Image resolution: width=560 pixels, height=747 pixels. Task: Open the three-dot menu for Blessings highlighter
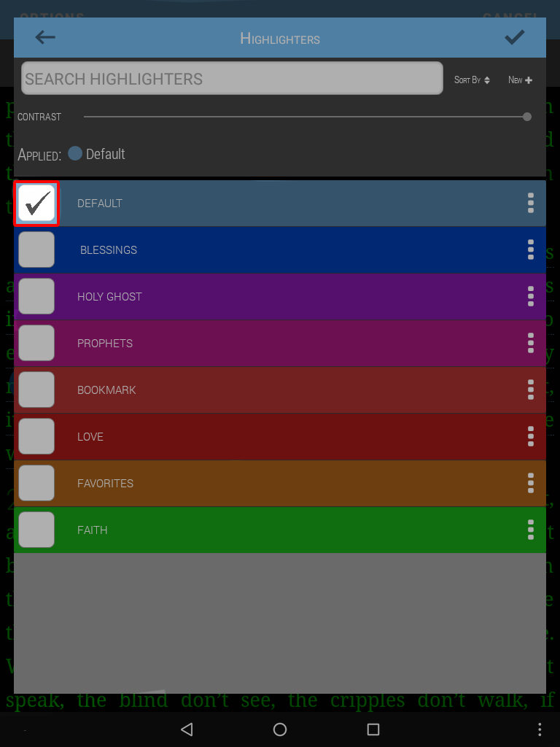pyautogui.click(x=531, y=249)
